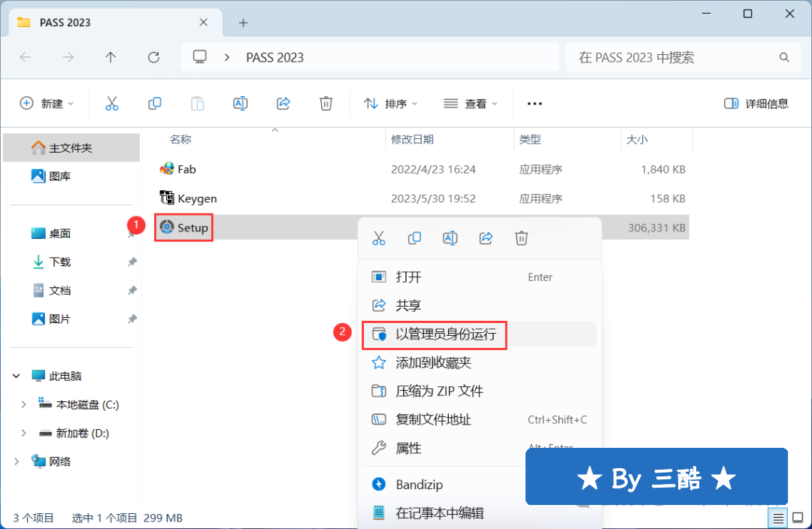Image resolution: width=812 pixels, height=529 pixels.
Task: Open 主文件夹 in the sidebar
Action: click(x=71, y=148)
